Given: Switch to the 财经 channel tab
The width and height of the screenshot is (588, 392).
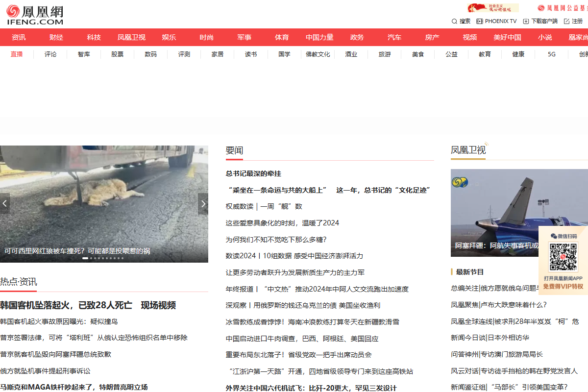Looking at the screenshot, I should [55, 37].
